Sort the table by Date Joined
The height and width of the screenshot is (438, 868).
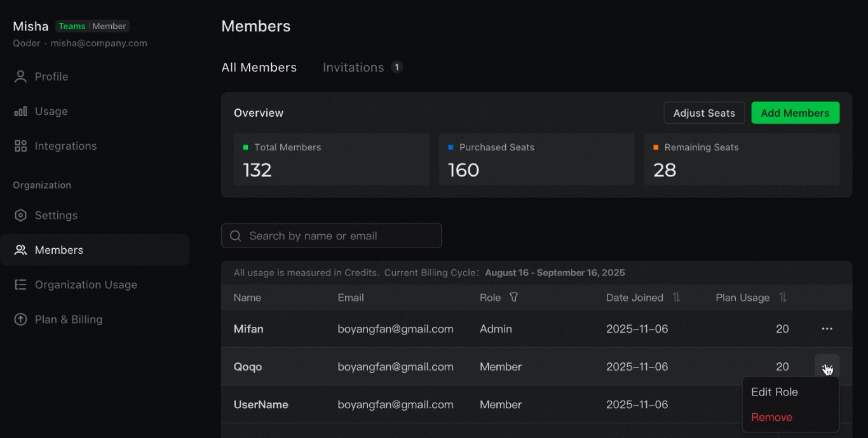pos(676,298)
